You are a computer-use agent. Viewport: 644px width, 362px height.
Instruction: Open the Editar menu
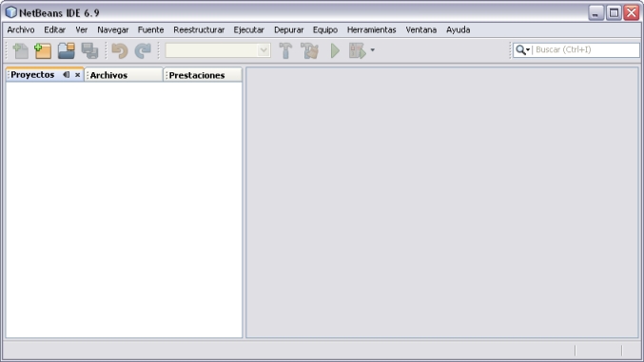(54, 30)
